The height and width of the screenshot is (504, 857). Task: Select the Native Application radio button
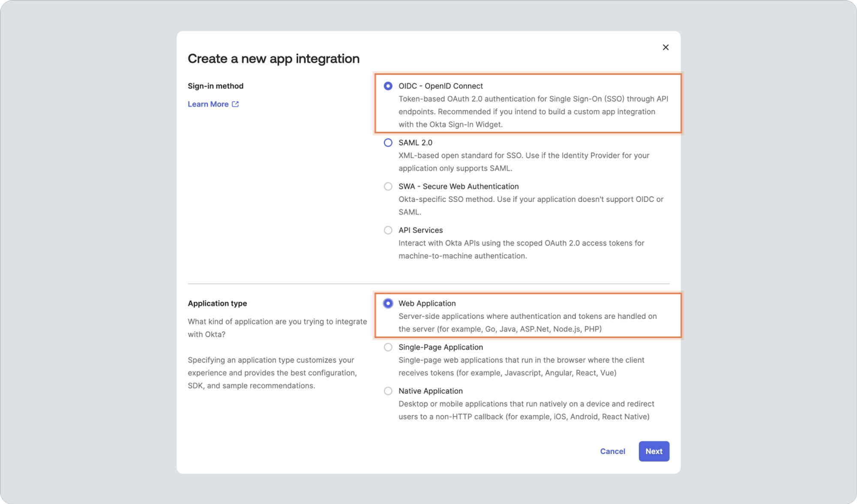[x=388, y=391]
